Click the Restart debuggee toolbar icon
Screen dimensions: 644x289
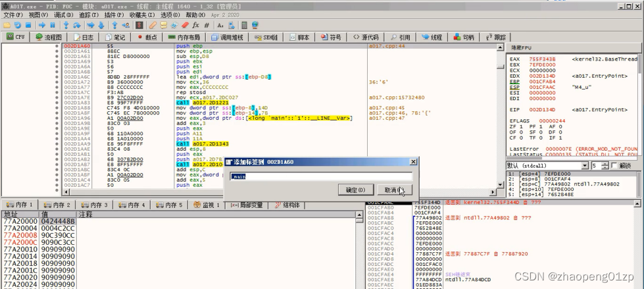(x=18, y=26)
